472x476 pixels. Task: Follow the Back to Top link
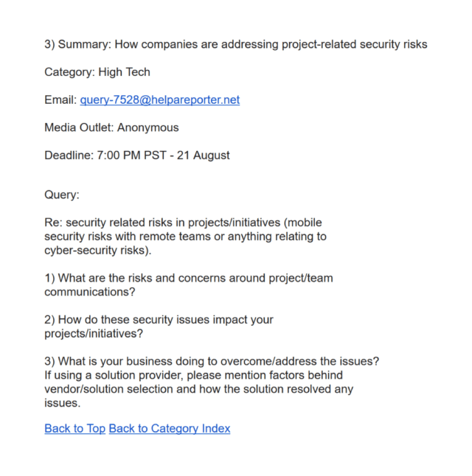click(74, 428)
